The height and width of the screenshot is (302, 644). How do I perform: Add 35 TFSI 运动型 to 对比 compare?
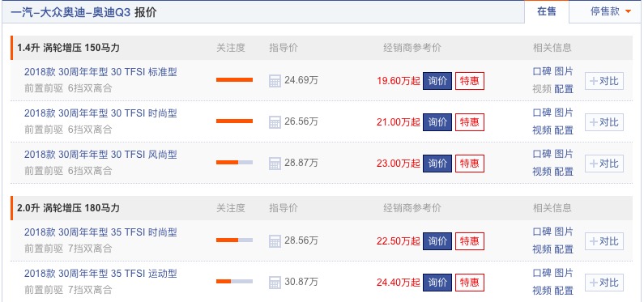pyautogui.click(x=604, y=283)
